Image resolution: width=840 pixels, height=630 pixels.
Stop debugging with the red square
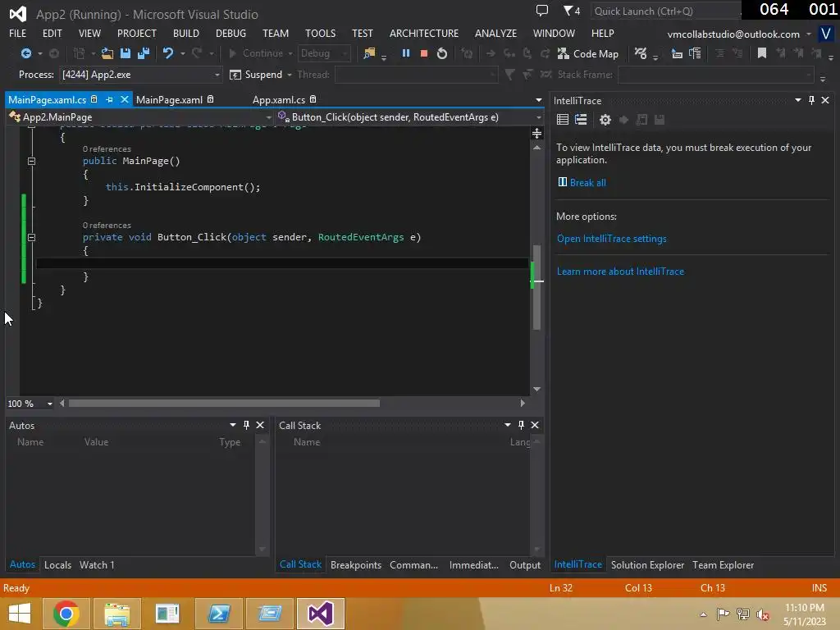[424, 53]
